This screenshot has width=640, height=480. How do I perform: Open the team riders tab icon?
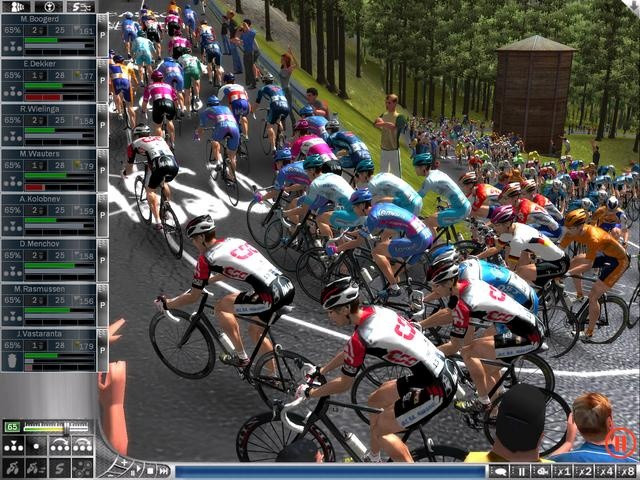(x=16, y=6)
